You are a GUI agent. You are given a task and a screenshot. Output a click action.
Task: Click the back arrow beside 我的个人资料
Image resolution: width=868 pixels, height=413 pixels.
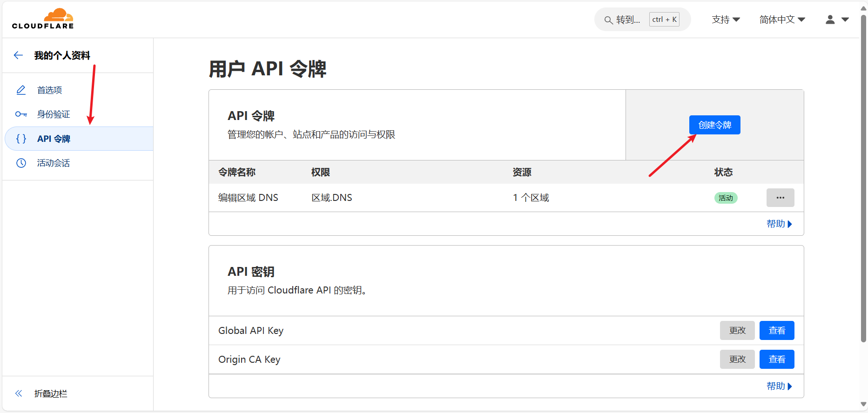click(18, 55)
